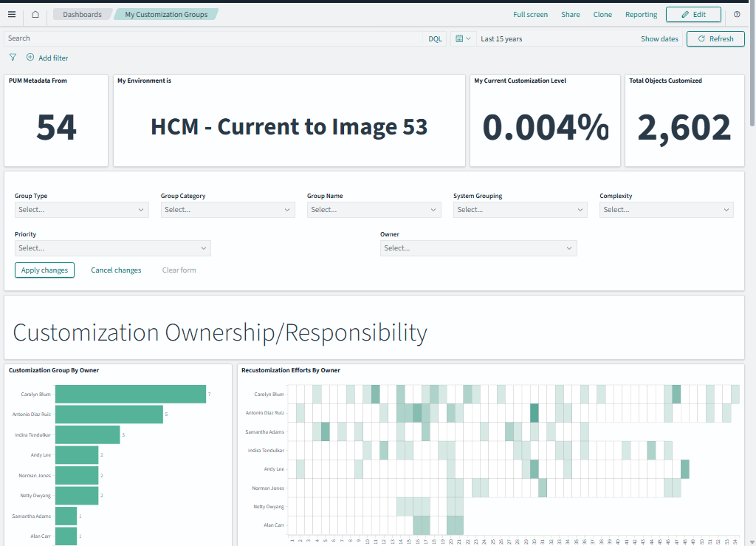Image resolution: width=756 pixels, height=546 pixels.
Task: Click Apply changes button
Action: point(44,270)
